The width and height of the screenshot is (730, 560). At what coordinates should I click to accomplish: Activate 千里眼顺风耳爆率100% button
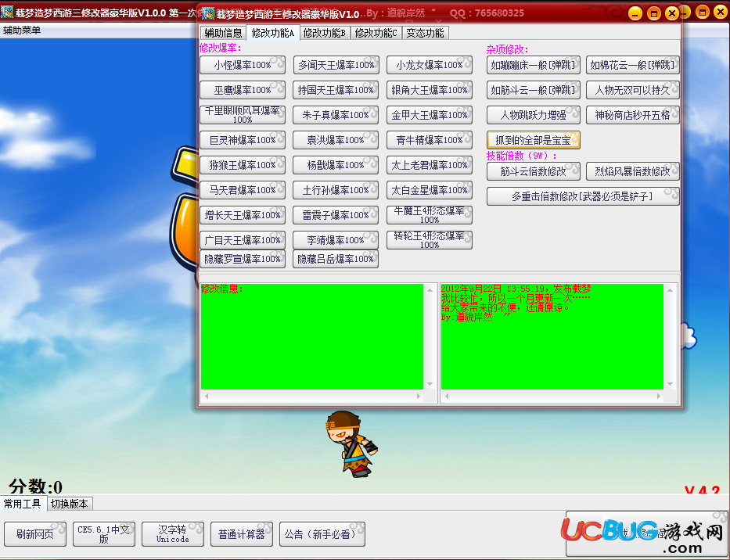click(x=243, y=115)
